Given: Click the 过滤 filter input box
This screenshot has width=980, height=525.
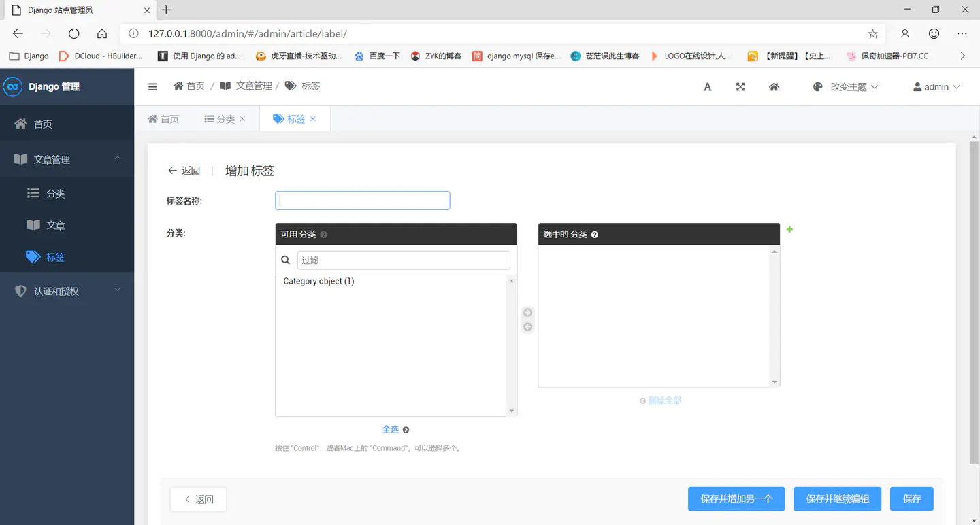Looking at the screenshot, I should pyautogui.click(x=404, y=260).
